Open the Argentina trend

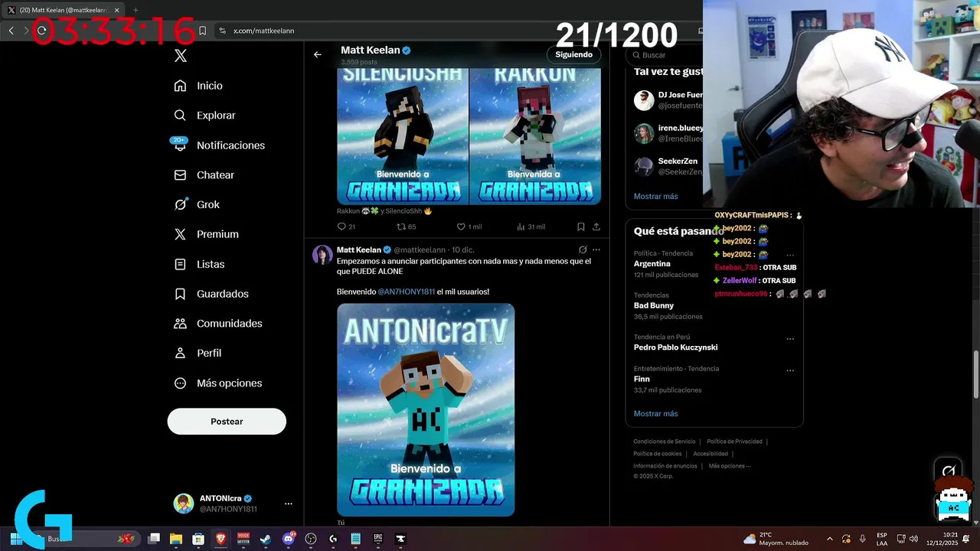pyautogui.click(x=652, y=264)
